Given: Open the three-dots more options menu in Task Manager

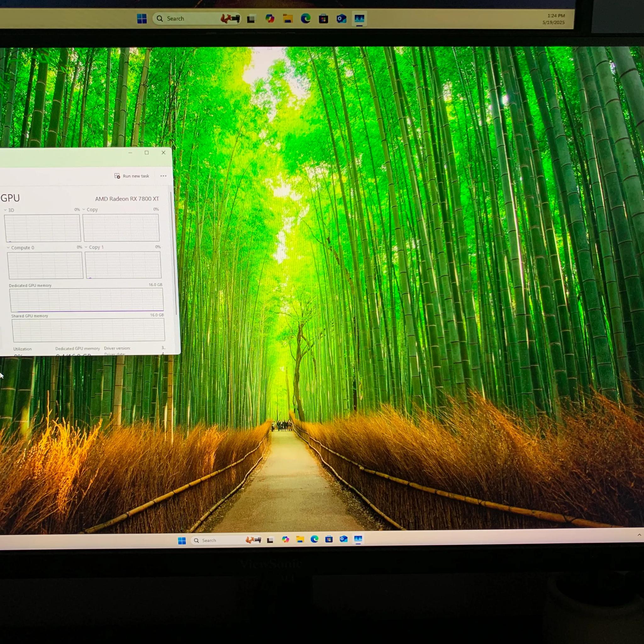Looking at the screenshot, I should point(163,176).
